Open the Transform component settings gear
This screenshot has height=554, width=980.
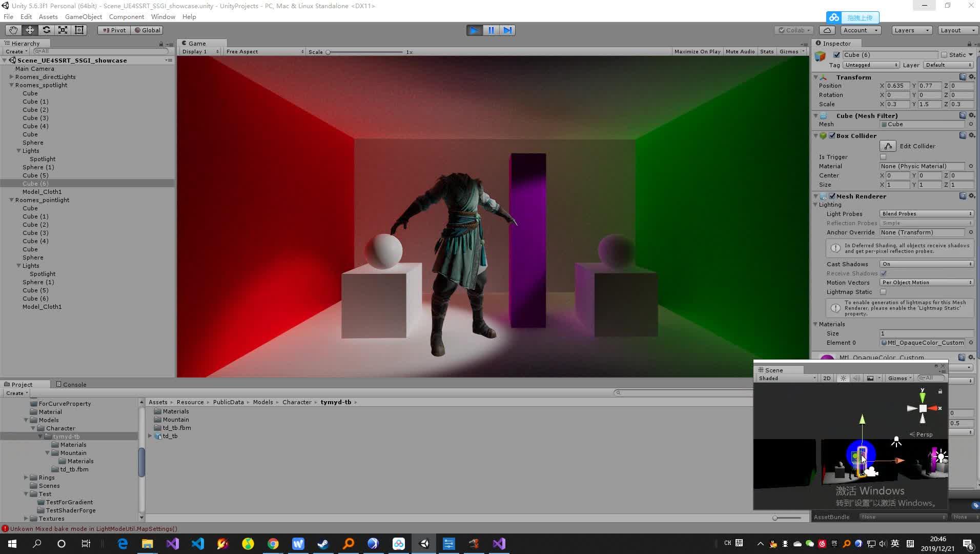[x=972, y=77]
